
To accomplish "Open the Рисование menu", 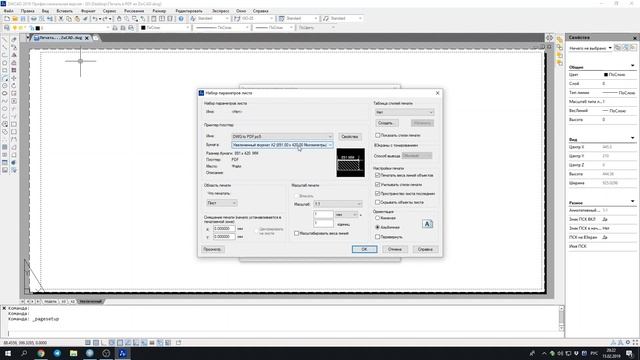I will pyautogui.click(x=134, y=11).
